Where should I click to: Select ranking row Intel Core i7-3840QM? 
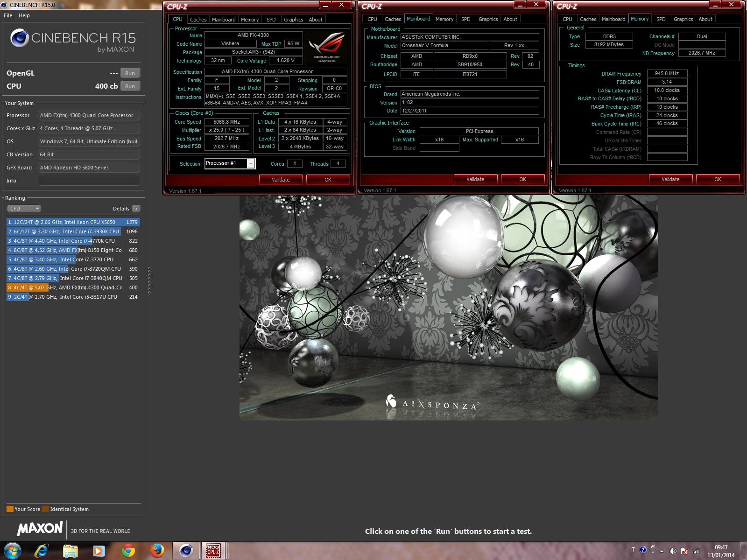73,278
